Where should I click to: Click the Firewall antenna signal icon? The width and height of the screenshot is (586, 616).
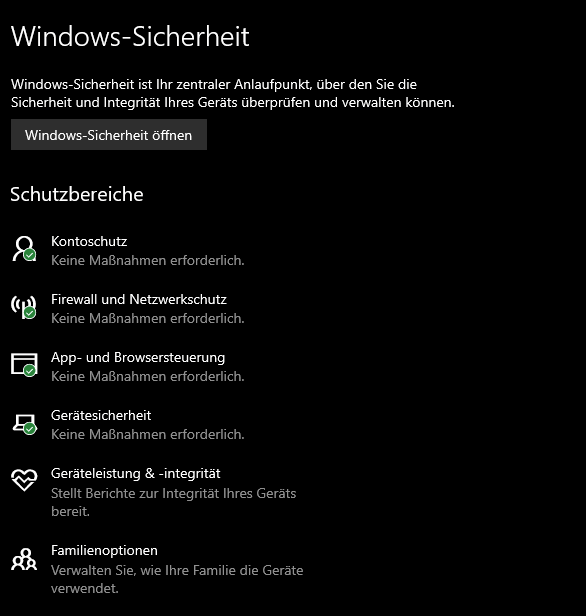click(24, 307)
